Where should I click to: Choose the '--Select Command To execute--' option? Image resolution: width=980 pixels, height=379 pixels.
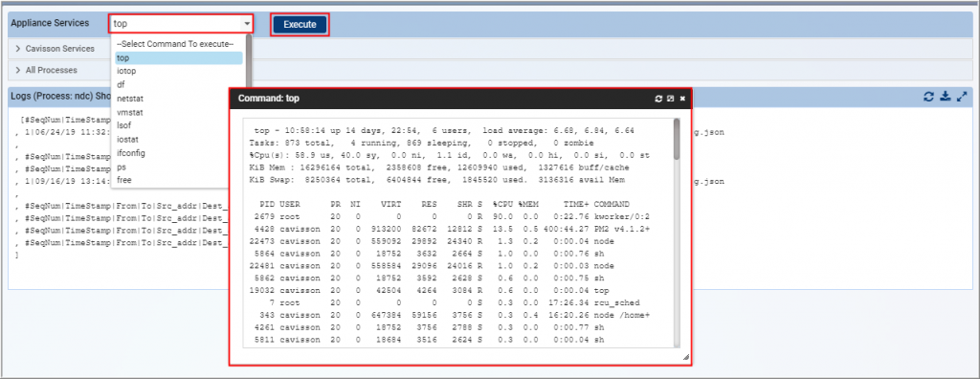click(178, 44)
